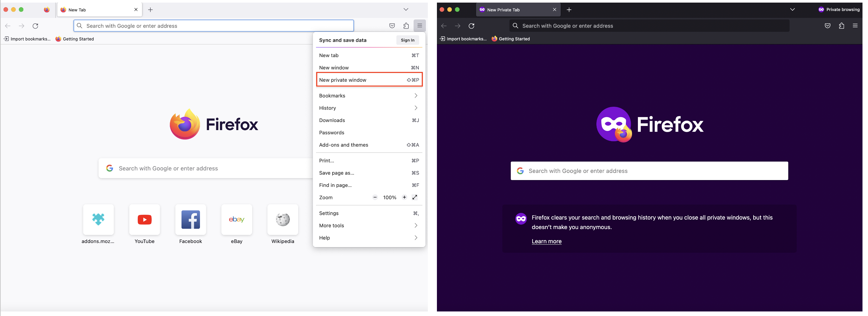The width and height of the screenshot is (868, 316).
Task: Click the Sign In button
Action: [407, 40]
